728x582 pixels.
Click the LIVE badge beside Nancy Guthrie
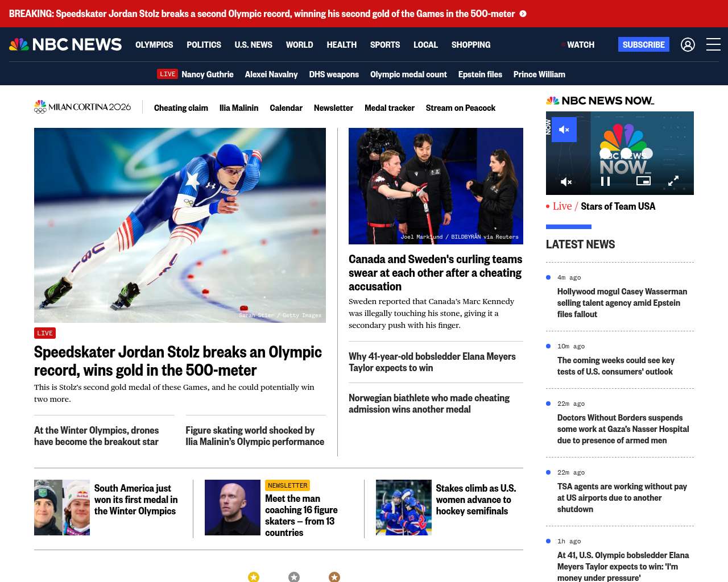168,74
